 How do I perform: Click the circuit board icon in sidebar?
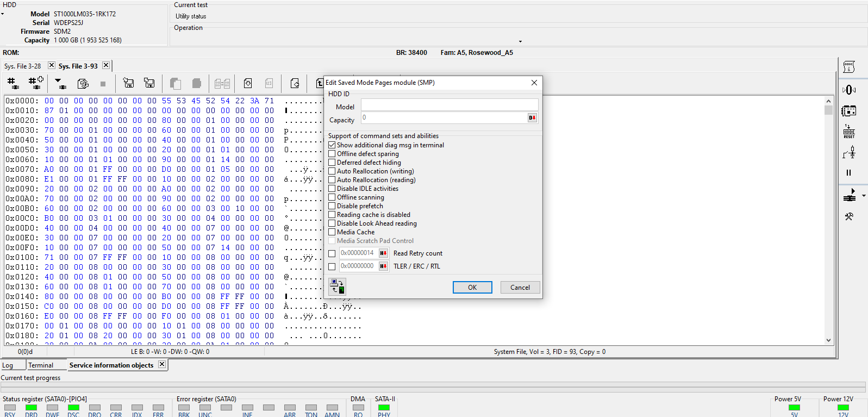point(849,111)
